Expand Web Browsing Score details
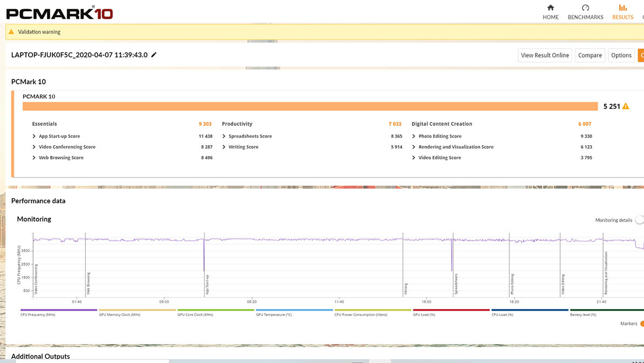644x363 pixels. point(34,157)
